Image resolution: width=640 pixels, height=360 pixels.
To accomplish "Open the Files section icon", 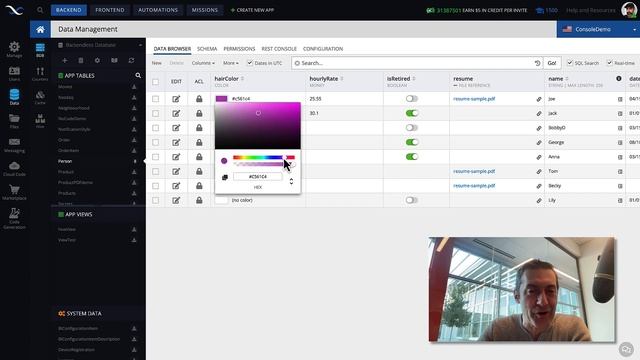I will coord(14,121).
